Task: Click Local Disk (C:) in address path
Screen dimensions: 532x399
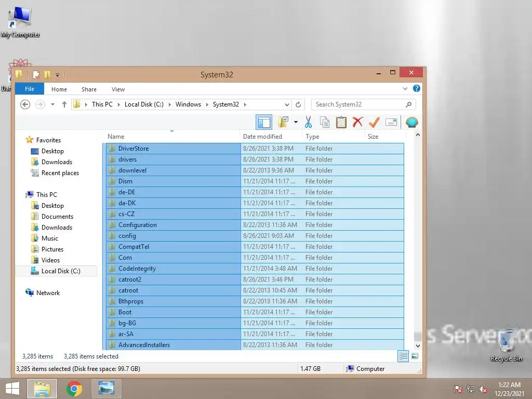Action: click(144, 104)
